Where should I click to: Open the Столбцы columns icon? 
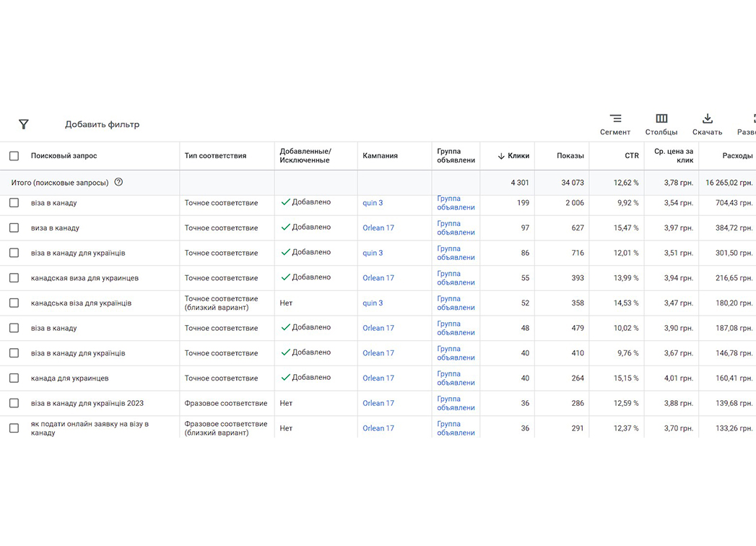[661, 118]
